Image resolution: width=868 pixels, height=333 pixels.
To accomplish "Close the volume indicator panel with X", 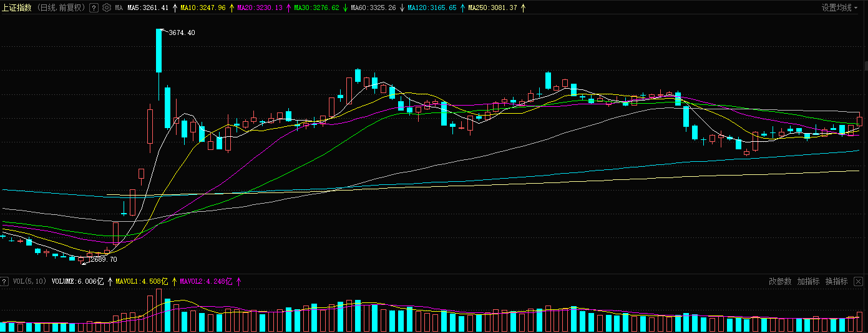I will pyautogui.click(x=859, y=281).
